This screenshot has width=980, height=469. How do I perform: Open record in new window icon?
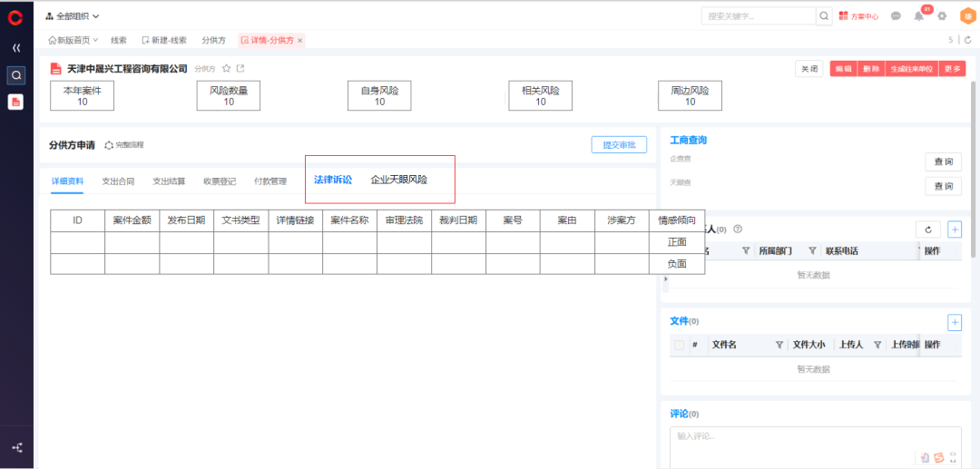(240, 68)
